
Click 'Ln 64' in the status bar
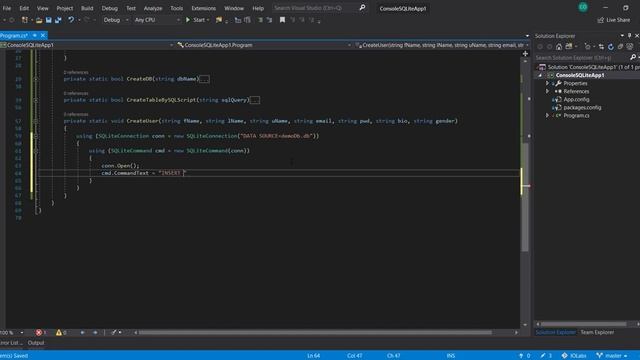click(313, 356)
